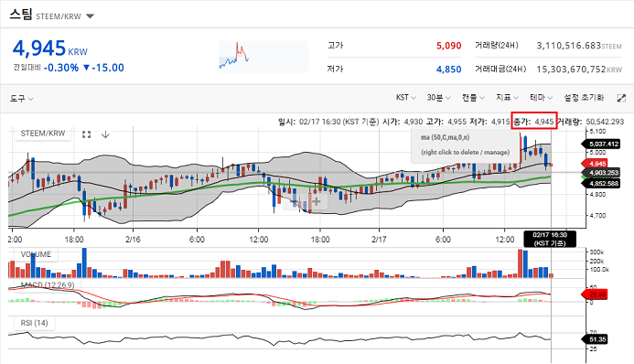Viewport: 634px width, 364px height.
Task: Click the RSI (14) indicator label
Action: pyautogui.click(x=35, y=323)
